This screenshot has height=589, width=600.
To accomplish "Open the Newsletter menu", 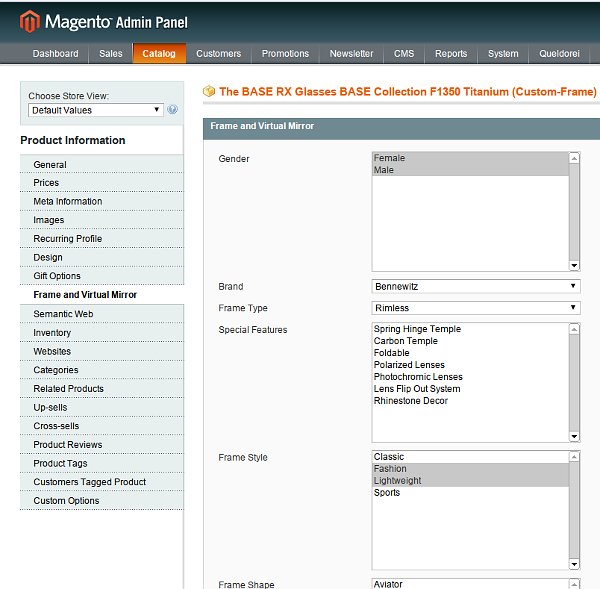I will coord(351,54).
